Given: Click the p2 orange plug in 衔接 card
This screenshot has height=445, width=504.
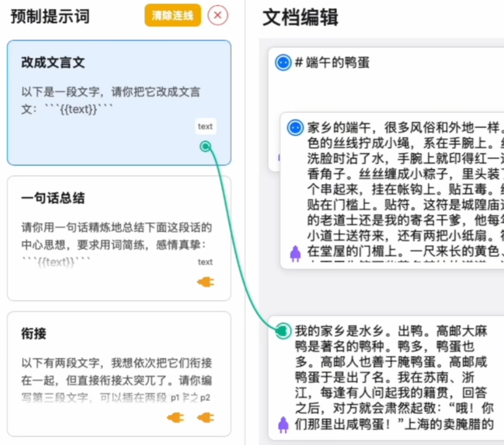Looking at the screenshot, I should pyautogui.click(x=205, y=418).
